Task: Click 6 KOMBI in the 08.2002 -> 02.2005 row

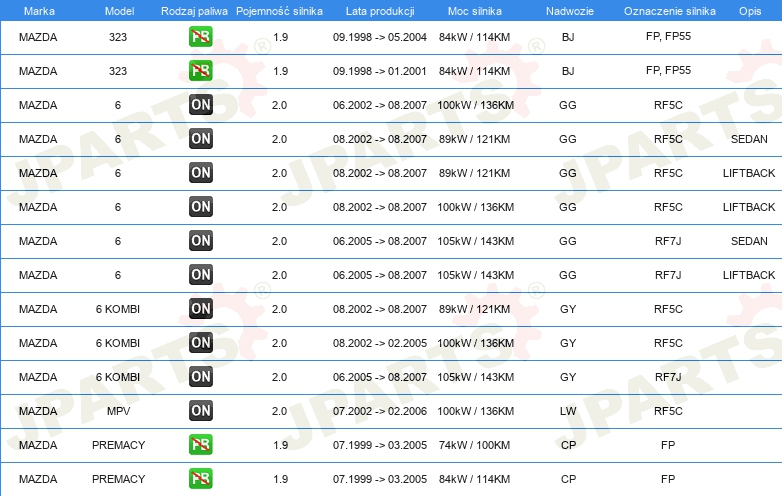Action: (x=118, y=343)
